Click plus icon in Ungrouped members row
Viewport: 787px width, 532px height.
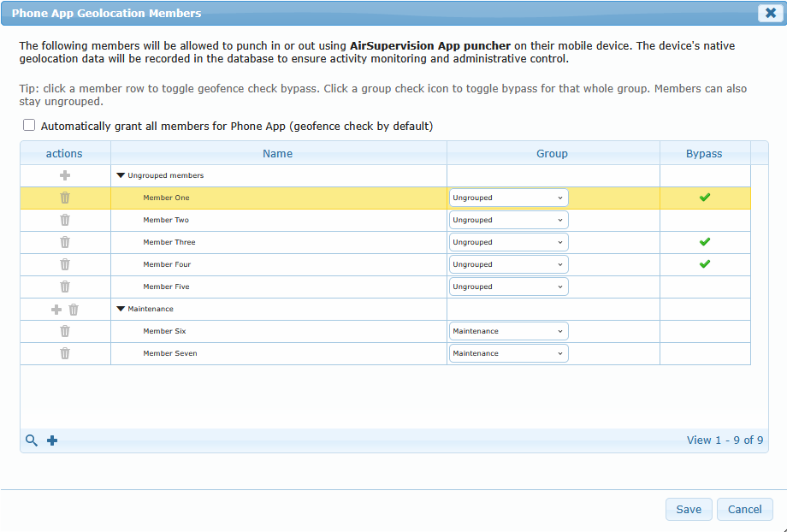pyautogui.click(x=65, y=175)
